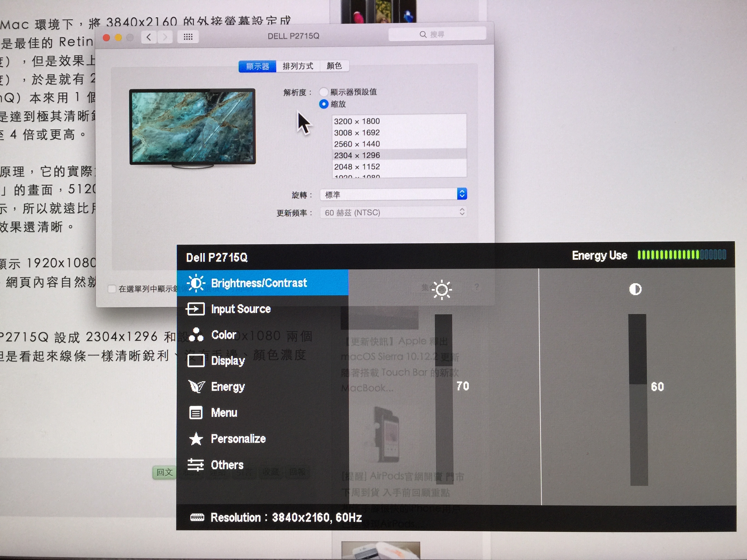The width and height of the screenshot is (747, 560).
Task: Click the Energy leaf icon in OSD
Action: [197, 387]
